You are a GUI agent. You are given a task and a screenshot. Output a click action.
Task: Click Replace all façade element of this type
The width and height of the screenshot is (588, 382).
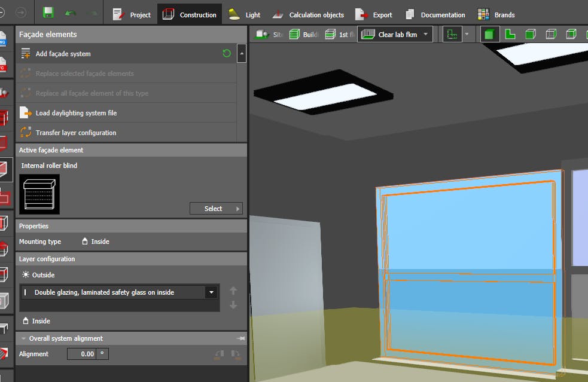(126, 93)
